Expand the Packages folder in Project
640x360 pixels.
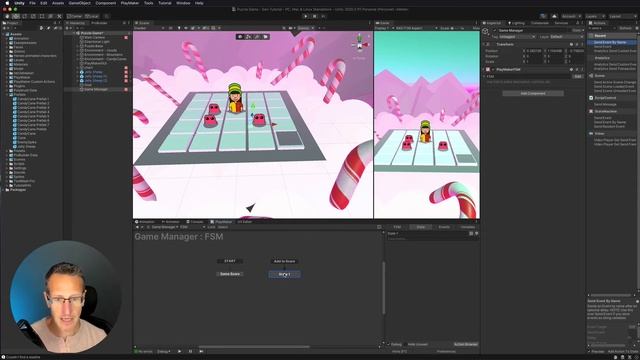click(4, 190)
